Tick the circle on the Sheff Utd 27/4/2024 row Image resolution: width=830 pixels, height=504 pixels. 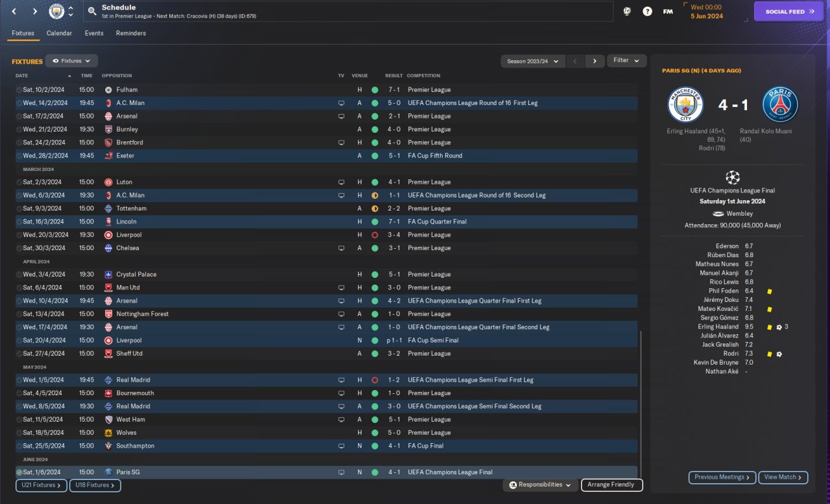(x=19, y=354)
